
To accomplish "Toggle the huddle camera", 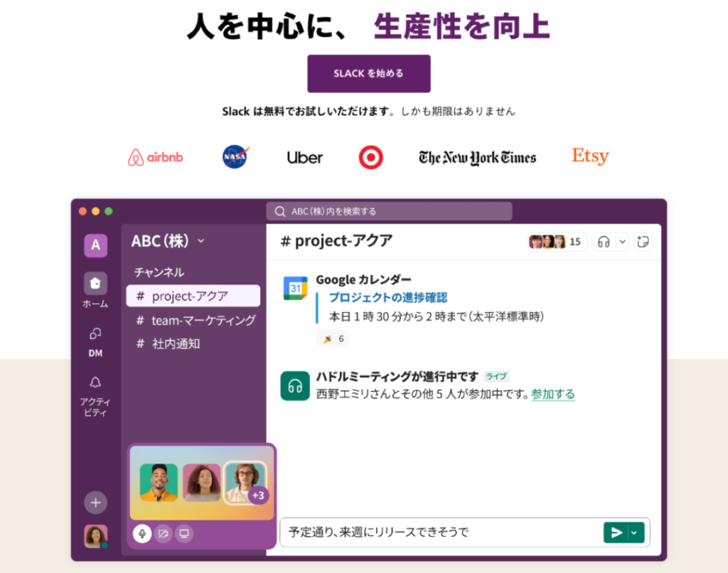I will click(163, 533).
